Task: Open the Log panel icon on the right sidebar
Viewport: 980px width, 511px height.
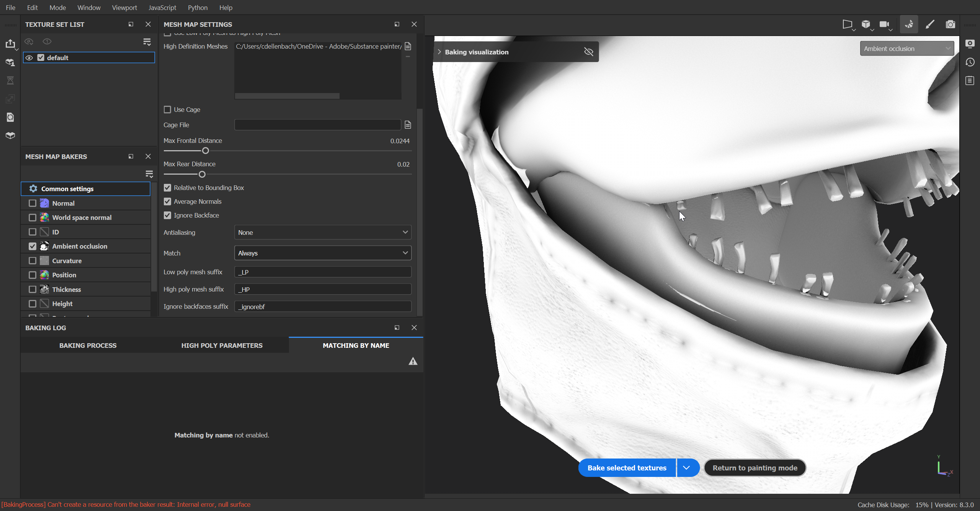Action: [970, 80]
